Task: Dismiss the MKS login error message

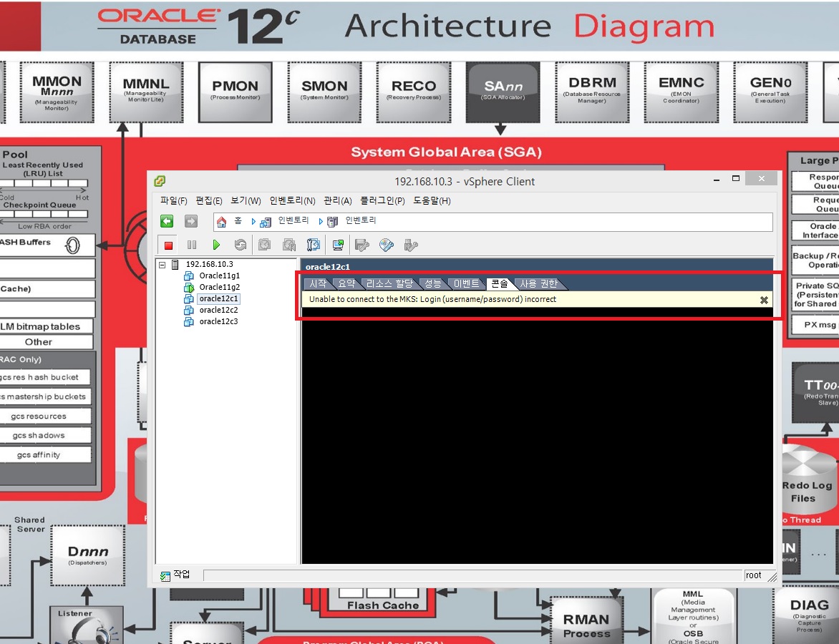Action: 764,300
